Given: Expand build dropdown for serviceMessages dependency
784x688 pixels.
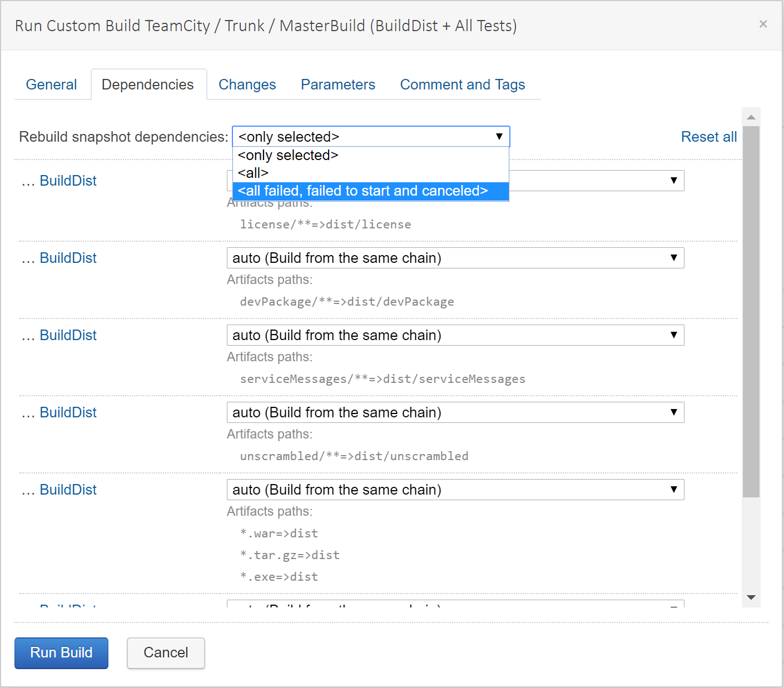Looking at the screenshot, I should tap(455, 335).
